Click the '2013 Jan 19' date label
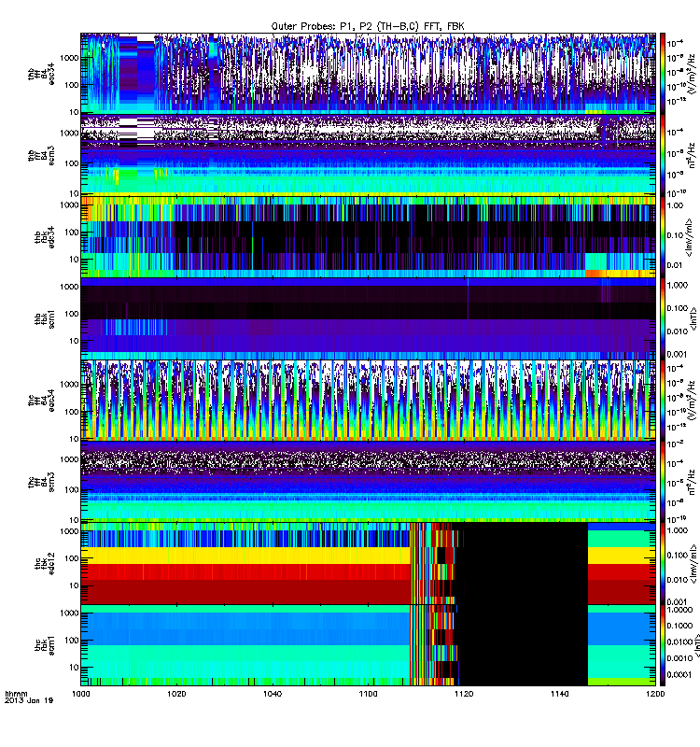700x747 pixels. click(x=29, y=700)
